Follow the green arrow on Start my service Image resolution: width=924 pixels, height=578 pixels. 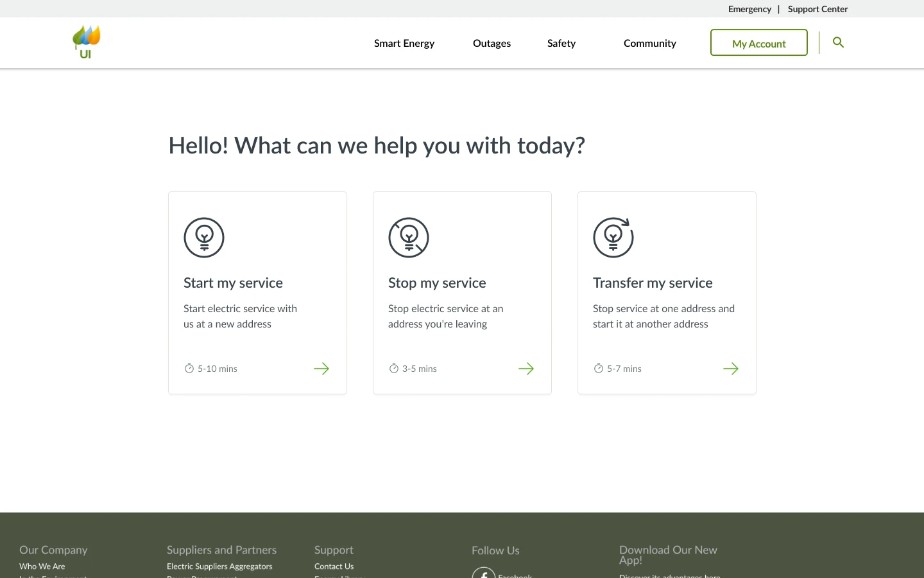tap(321, 369)
